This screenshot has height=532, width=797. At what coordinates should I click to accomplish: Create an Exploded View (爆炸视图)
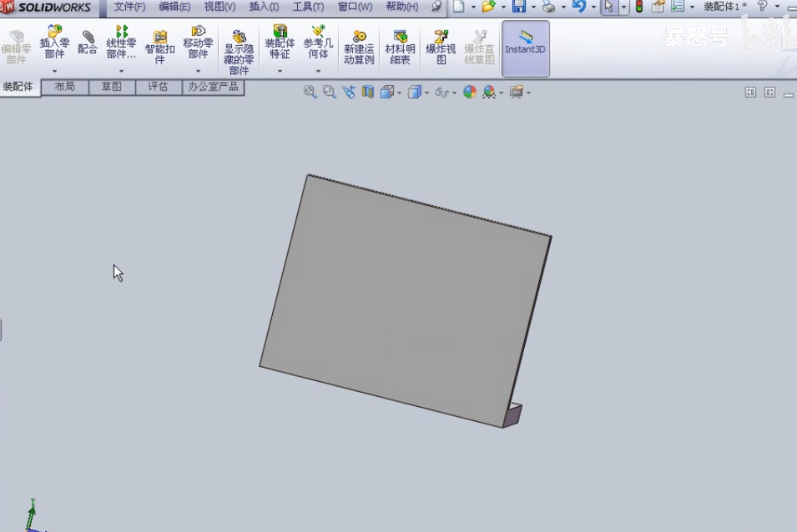click(x=441, y=48)
